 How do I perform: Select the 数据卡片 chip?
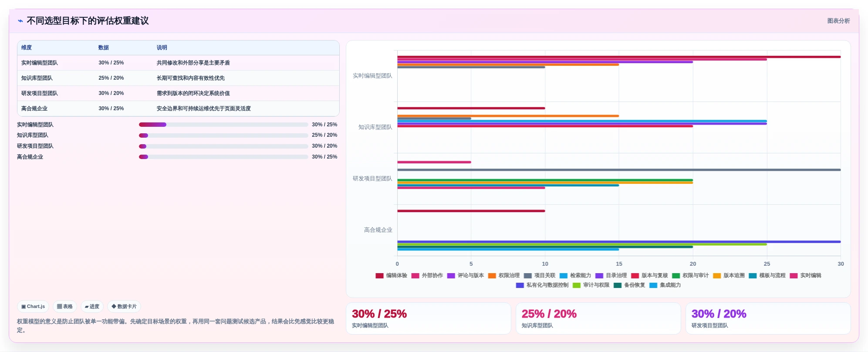124,307
